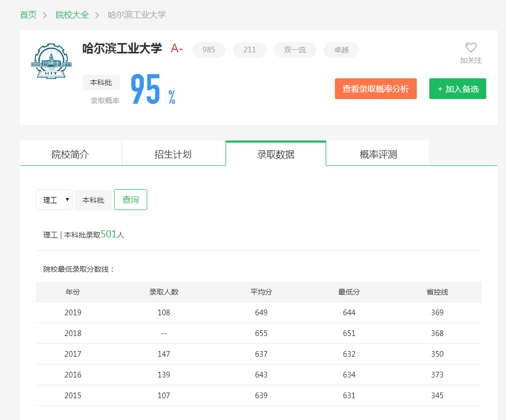506x420 pixels.
Task: Click the 加关注 label
Action: (471, 60)
